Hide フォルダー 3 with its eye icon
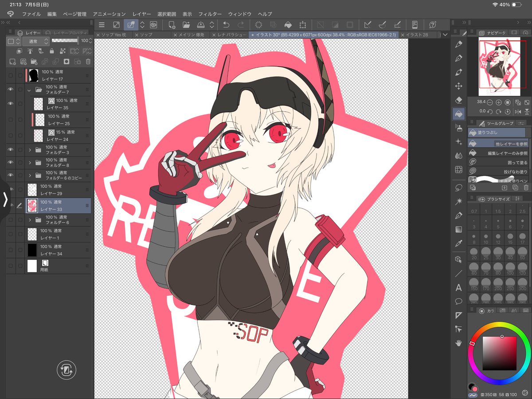Screen dimensions: 532x399 point(11,150)
